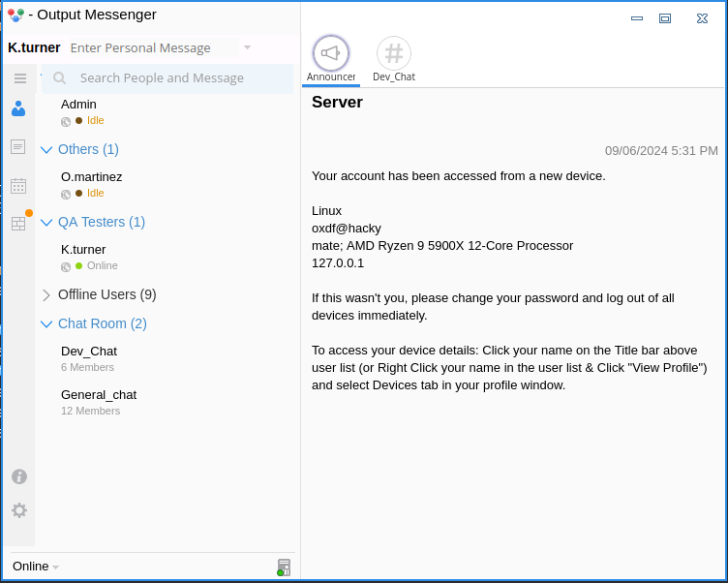Open the Dev_Chat chat room entry
Screen dimensions: 728x583
click(x=89, y=352)
